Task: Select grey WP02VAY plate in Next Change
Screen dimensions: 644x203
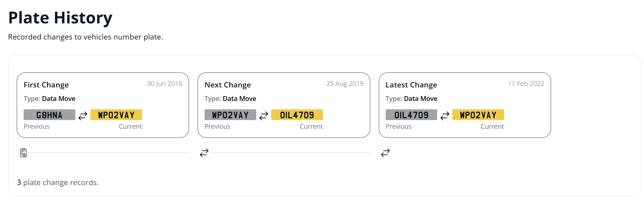Action: coord(230,115)
